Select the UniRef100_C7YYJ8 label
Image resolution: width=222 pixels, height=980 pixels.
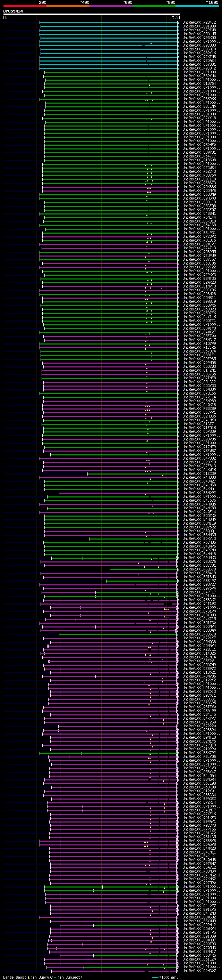click(199, 118)
